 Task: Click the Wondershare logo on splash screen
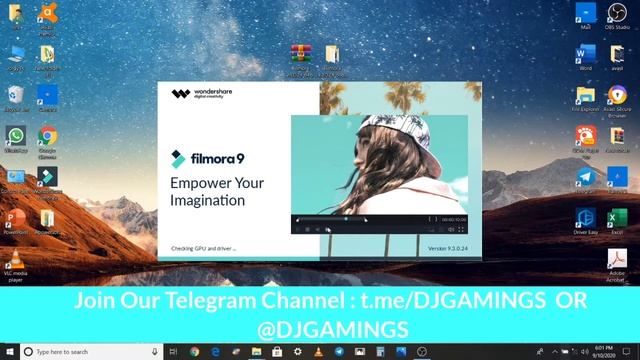click(x=202, y=93)
